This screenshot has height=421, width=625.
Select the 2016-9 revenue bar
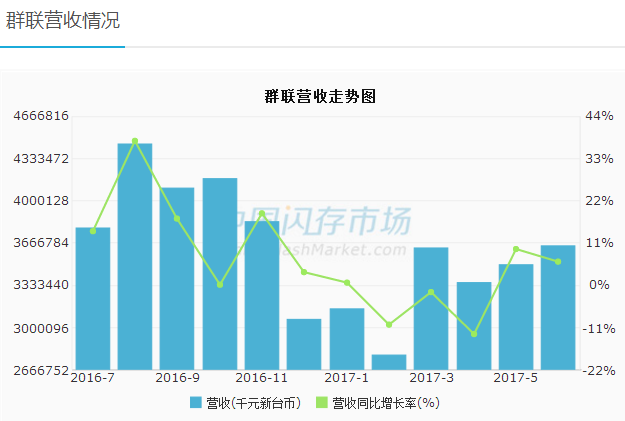tap(177, 279)
